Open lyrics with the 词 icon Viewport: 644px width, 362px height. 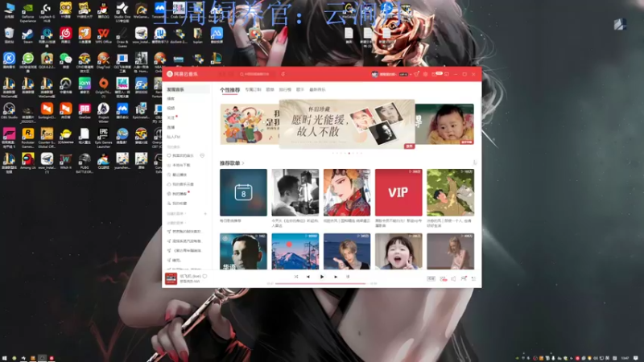click(x=348, y=277)
